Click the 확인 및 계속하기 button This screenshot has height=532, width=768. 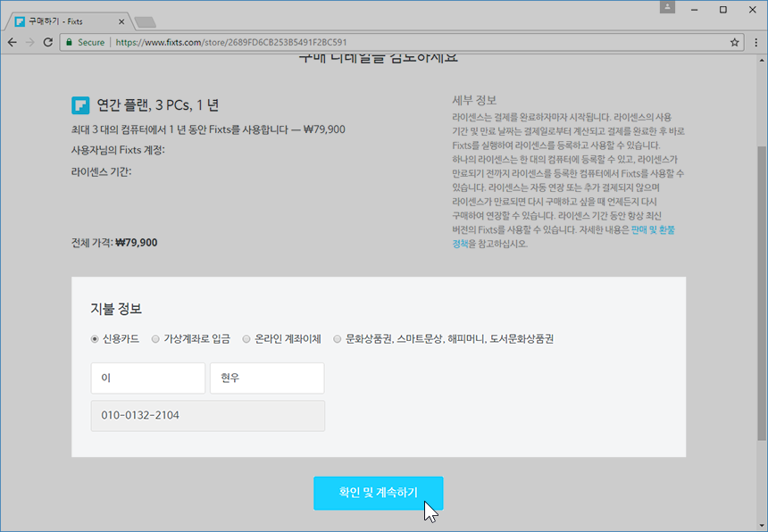point(378,493)
